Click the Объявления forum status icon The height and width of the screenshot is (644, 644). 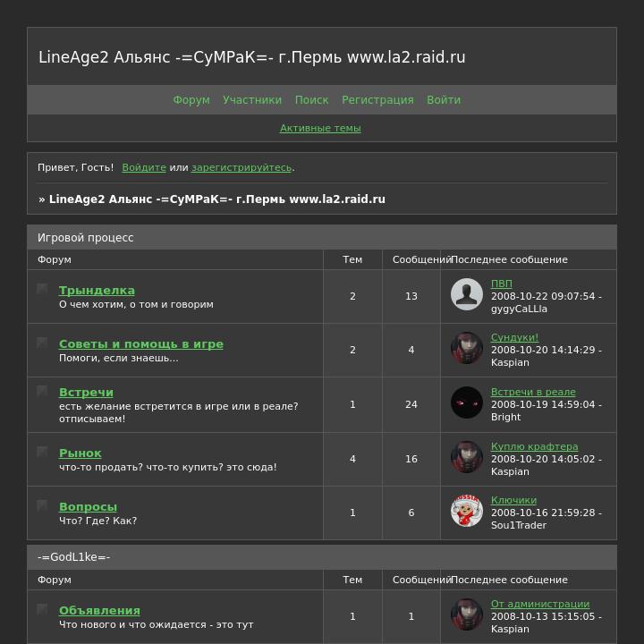coord(42,609)
